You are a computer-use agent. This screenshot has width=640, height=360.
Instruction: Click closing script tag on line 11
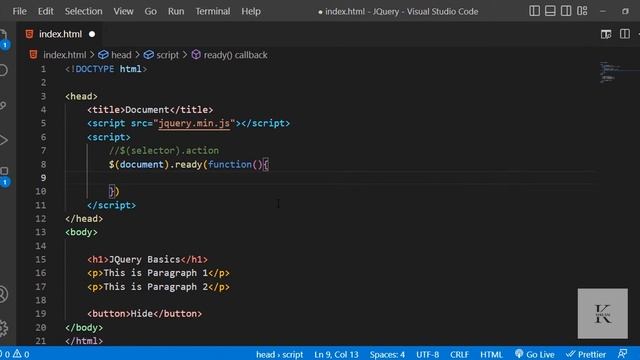[111, 205]
